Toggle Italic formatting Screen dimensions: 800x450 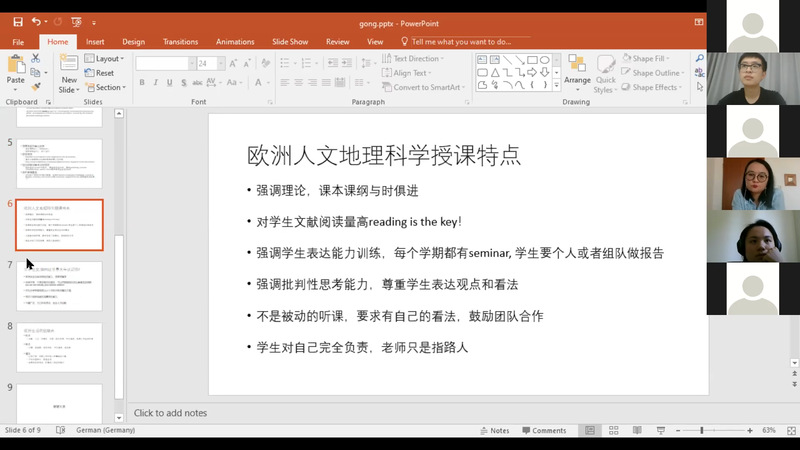[156, 83]
